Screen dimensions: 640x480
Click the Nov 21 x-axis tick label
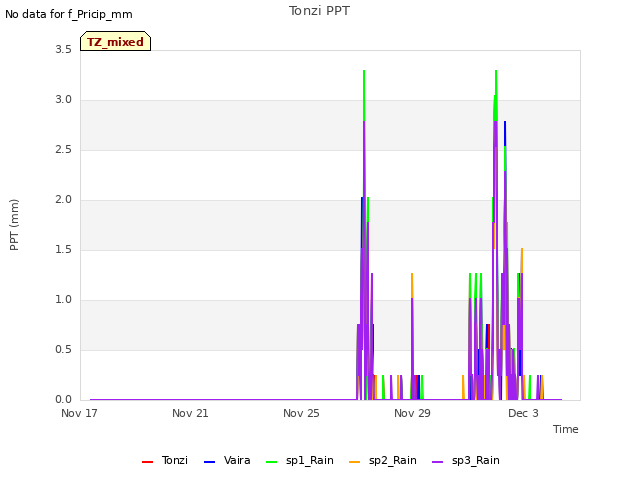[190, 413]
